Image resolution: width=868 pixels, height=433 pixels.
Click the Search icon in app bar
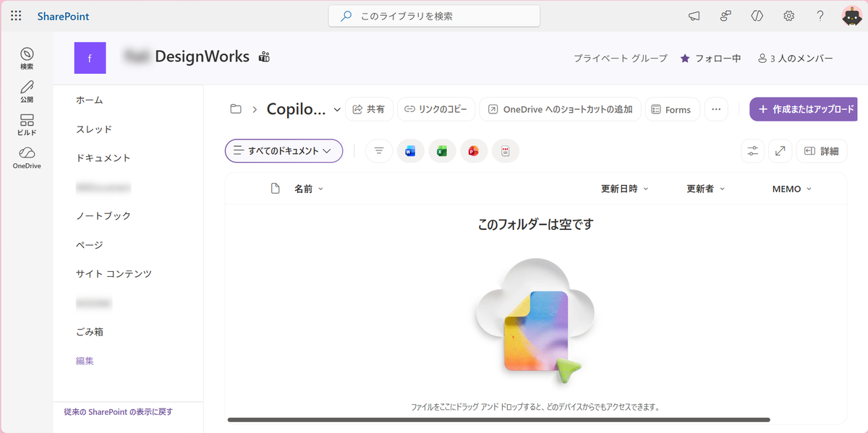27,59
